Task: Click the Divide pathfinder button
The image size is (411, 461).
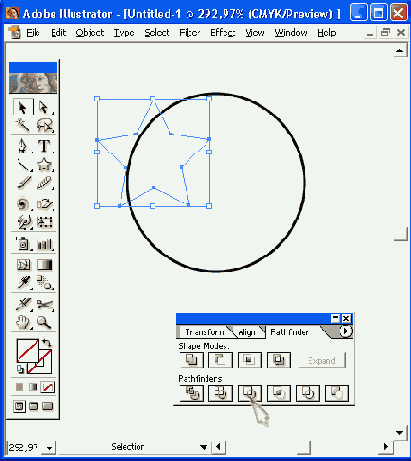Action: (x=191, y=393)
